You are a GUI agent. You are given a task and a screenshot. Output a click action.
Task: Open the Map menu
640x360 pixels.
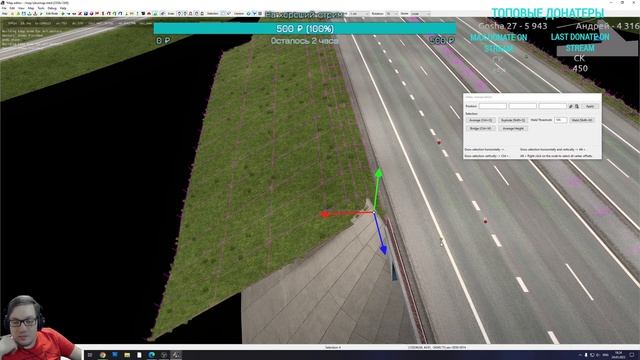(x=31, y=8)
